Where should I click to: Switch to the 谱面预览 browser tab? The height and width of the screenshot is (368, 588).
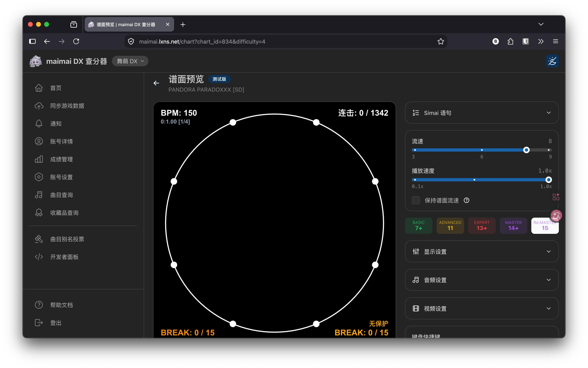point(129,24)
